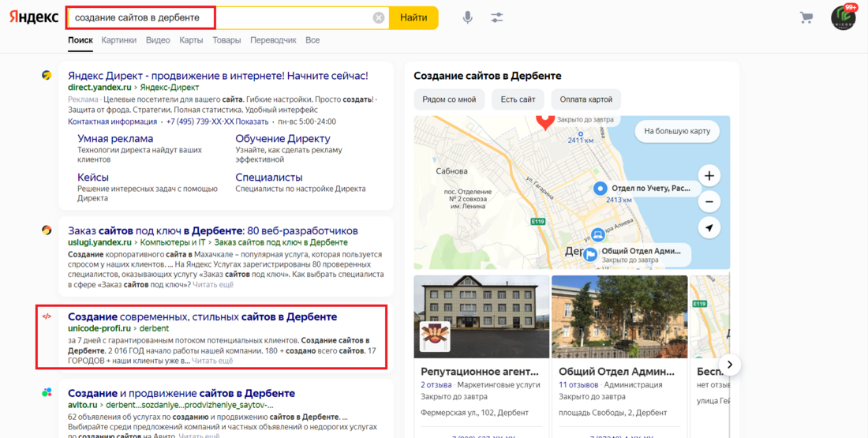Open the Обучение Директу sitelink

[282, 138]
